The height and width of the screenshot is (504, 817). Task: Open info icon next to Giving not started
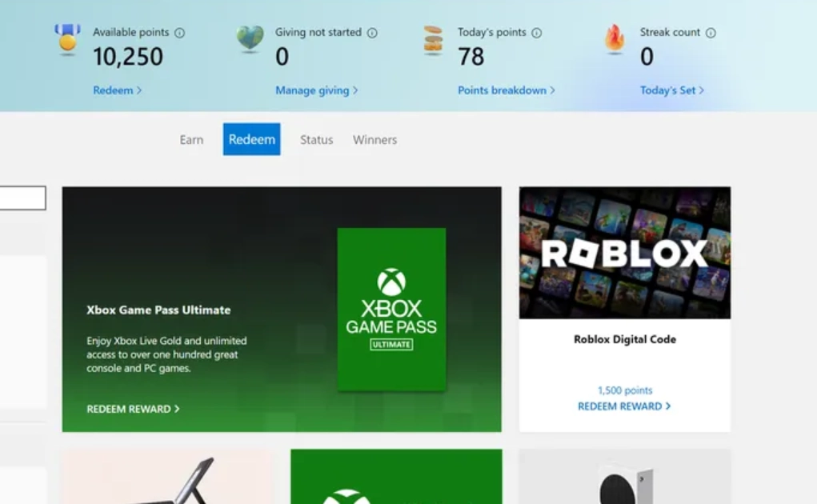[372, 33]
